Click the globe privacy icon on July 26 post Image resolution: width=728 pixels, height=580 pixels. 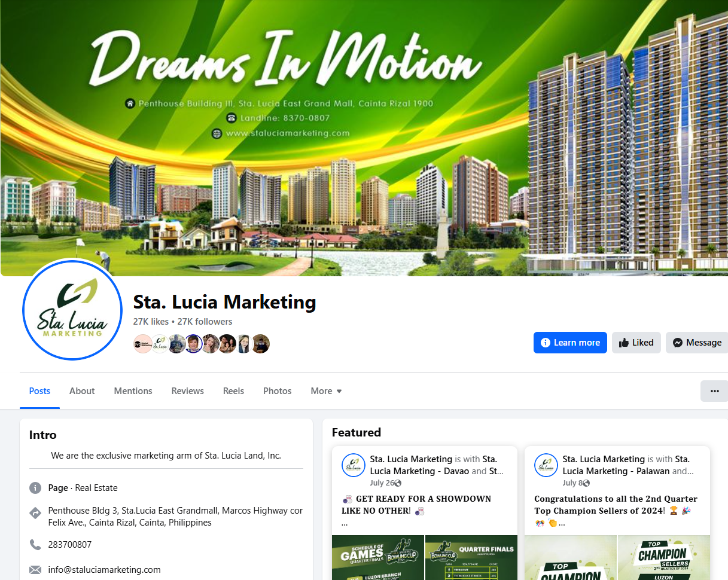[x=398, y=483]
